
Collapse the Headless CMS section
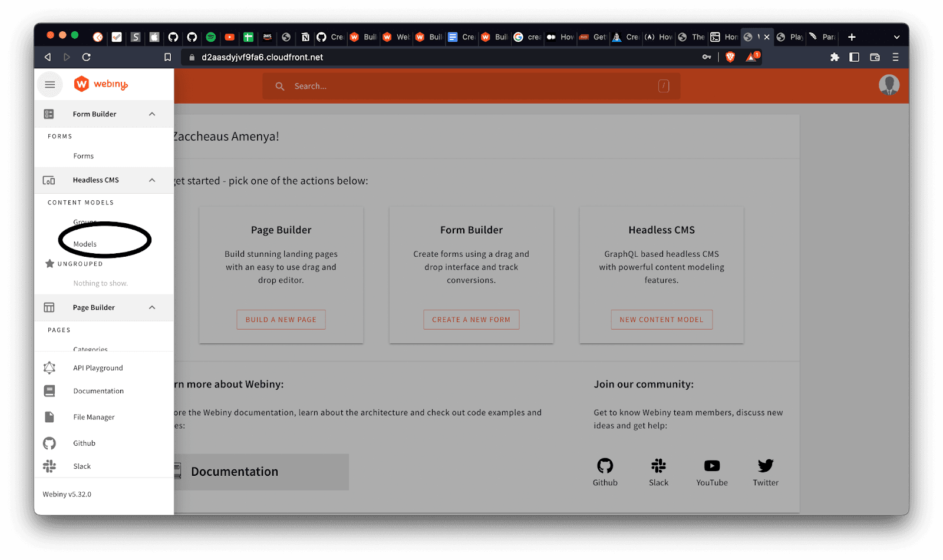tap(152, 180)
